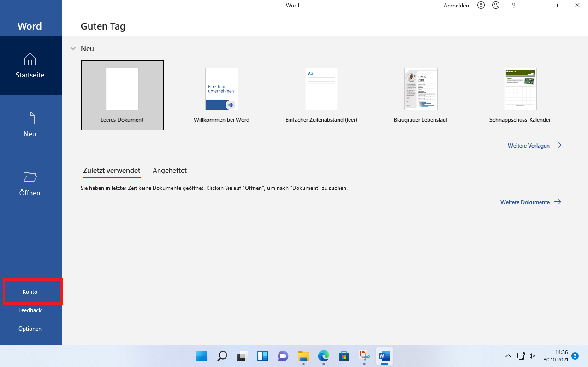Send a smile feedback face icon

click(x=481, y=6)
